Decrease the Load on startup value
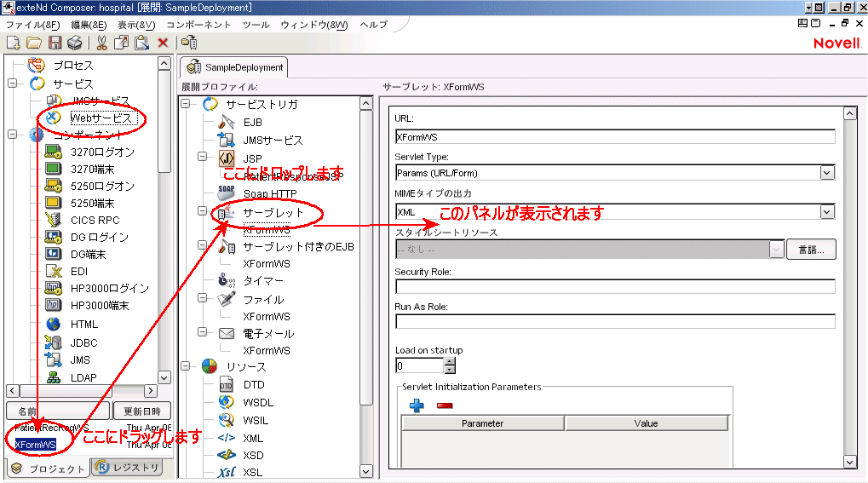Image resolution: width=868 pixels, height=483 pixels. click(x=450, y=370)
